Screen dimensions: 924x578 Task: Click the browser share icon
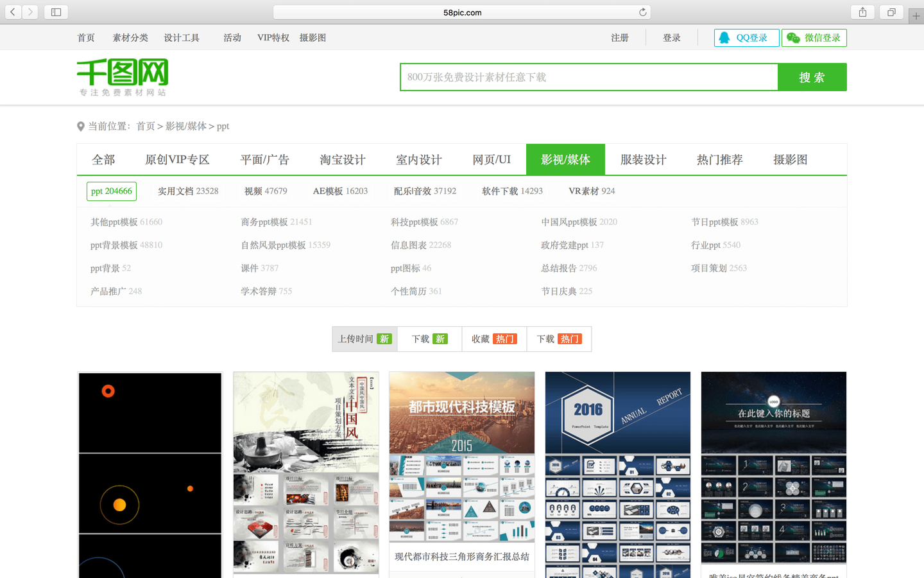pyautogui.click(x=862, y=12)
